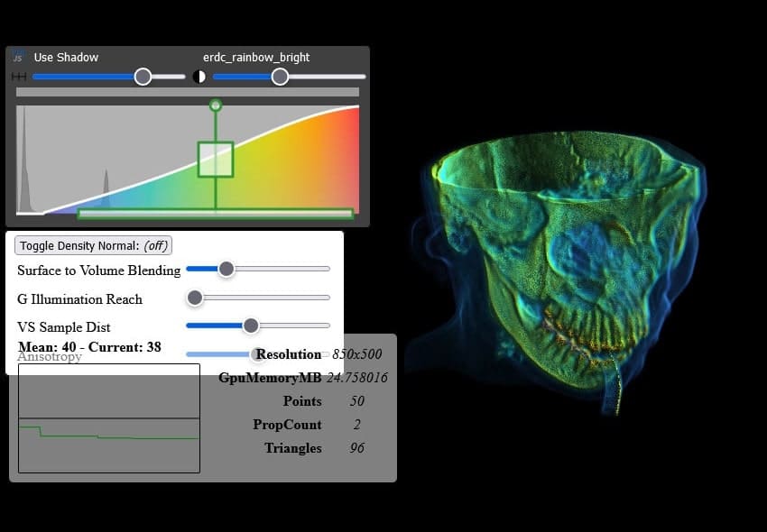The height and width of the screenshot is (532, 767).
Task: Click the top-left slider thumb beside ruler icon
Action: pyautogui.click(x=143, y=78)
